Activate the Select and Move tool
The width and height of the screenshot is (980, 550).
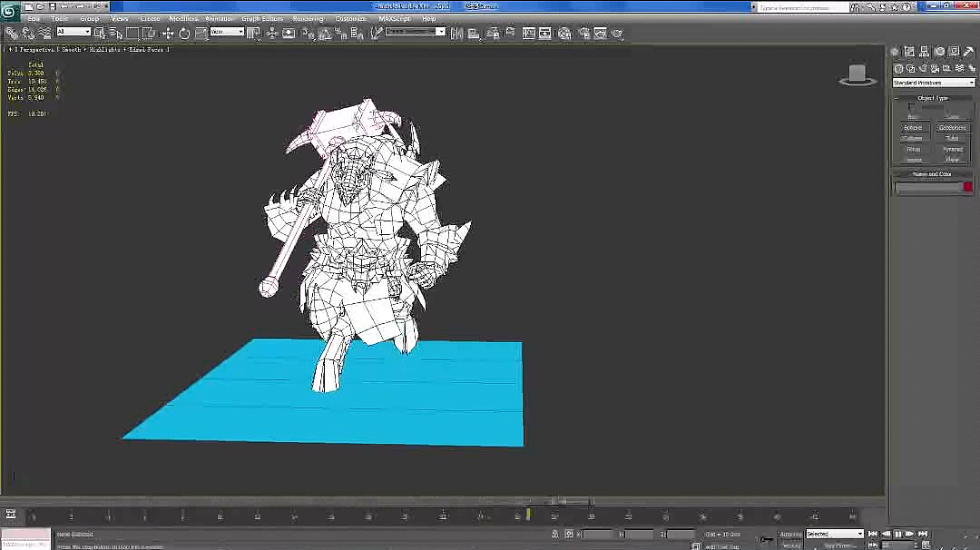click(x=168, y=33)
